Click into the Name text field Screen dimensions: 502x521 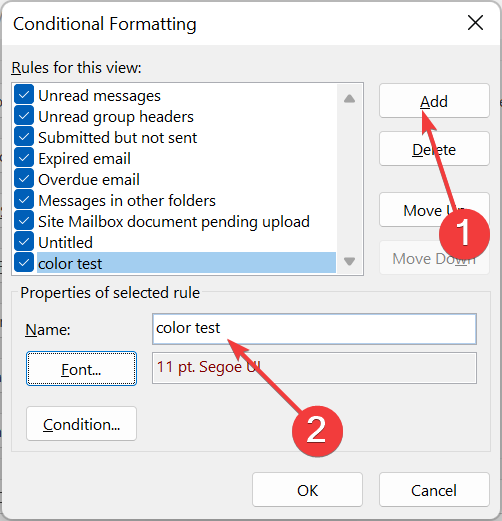tap(314, 329)
